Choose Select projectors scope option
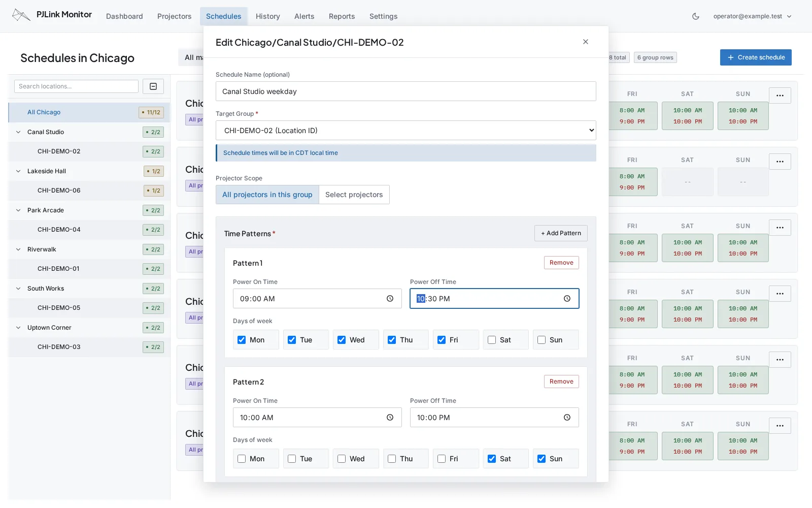The image size is (812, 508). [x=354, y=195]
